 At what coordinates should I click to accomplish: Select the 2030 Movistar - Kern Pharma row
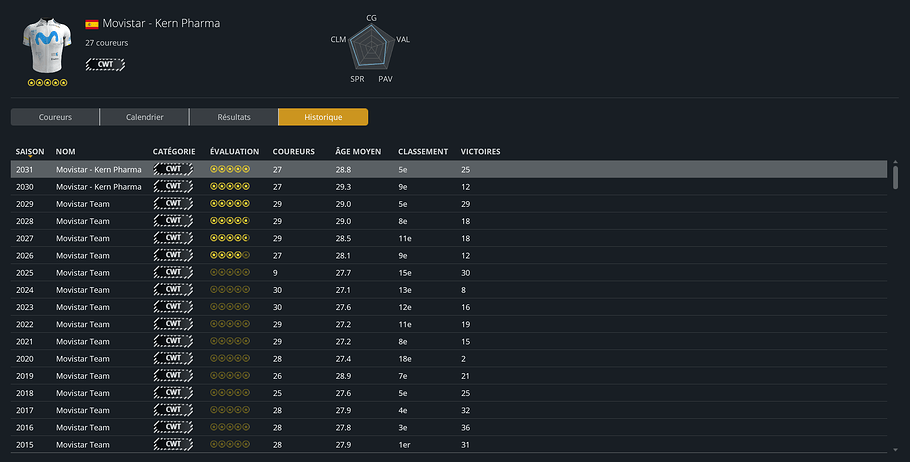point(450,186)
